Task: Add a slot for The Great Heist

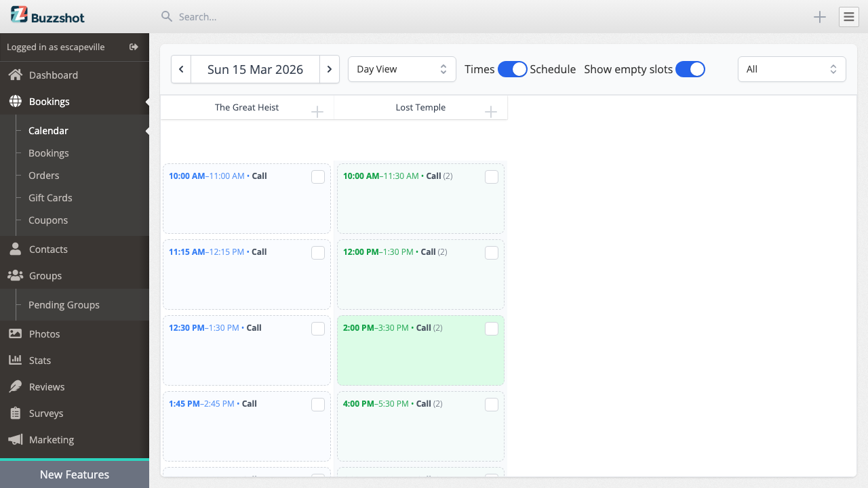Action: point(317,110)
